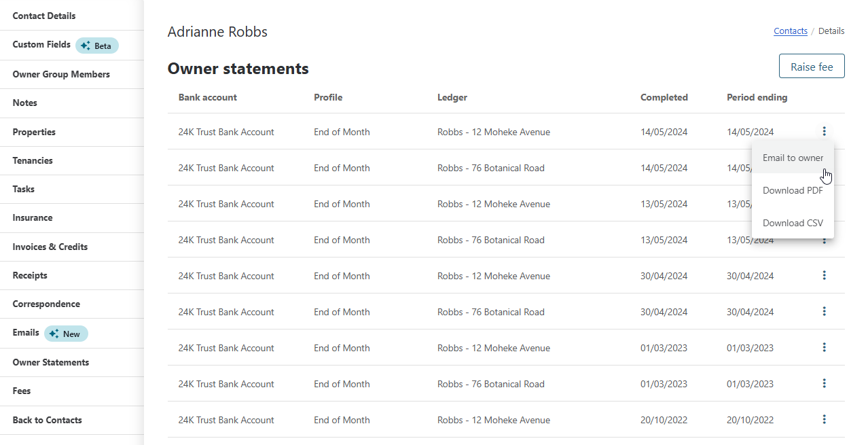The height and width of the screenshot is (445, 868).
Task: Choose Download CSV from menu
Action: 793,223
